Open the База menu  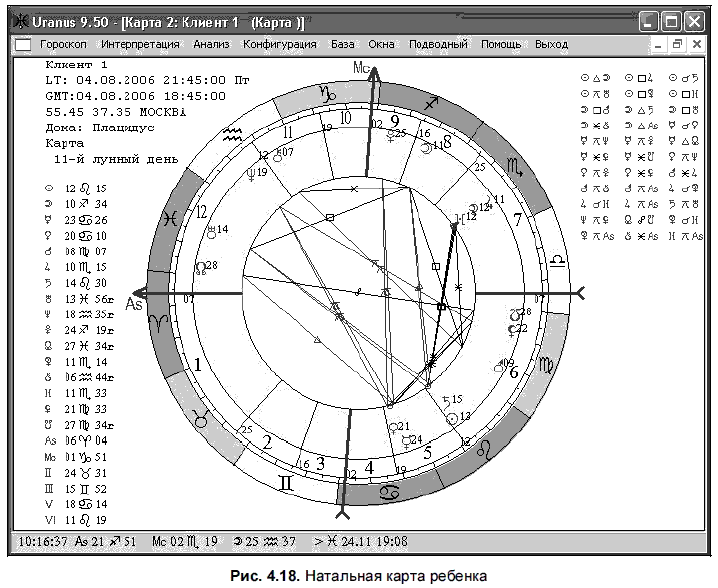[x=343, y=44]
